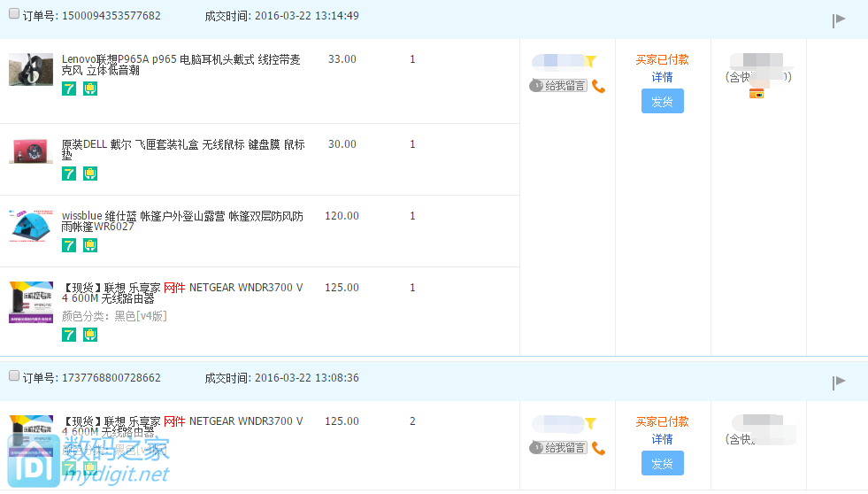Click credit card icon under first order total
868x494 pixels.
756,94
